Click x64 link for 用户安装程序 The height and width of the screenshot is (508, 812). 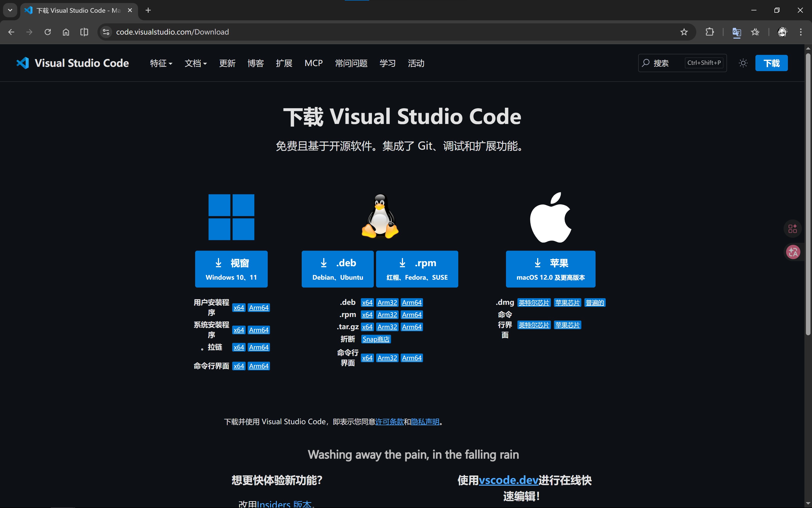tap(239, 308)
